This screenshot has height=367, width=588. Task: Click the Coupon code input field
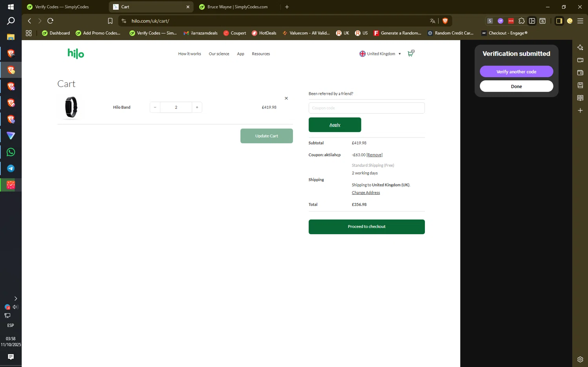click(x=367, y=108)
